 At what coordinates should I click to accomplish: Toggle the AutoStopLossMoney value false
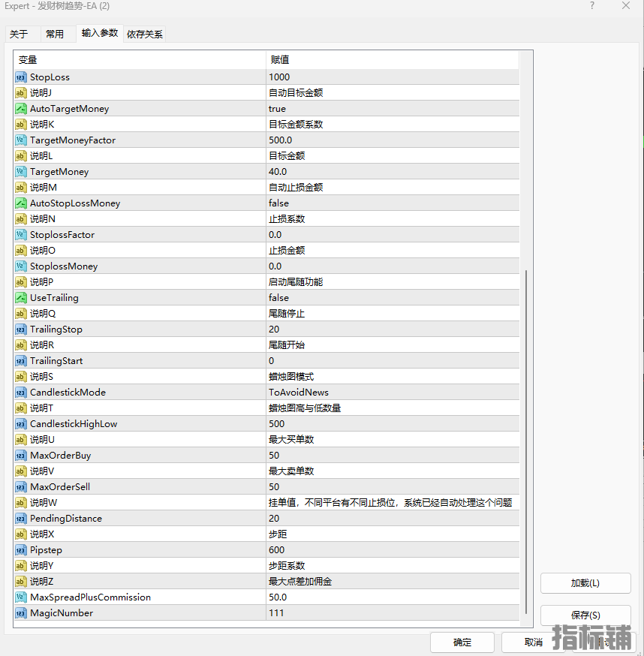coord(393,203)
